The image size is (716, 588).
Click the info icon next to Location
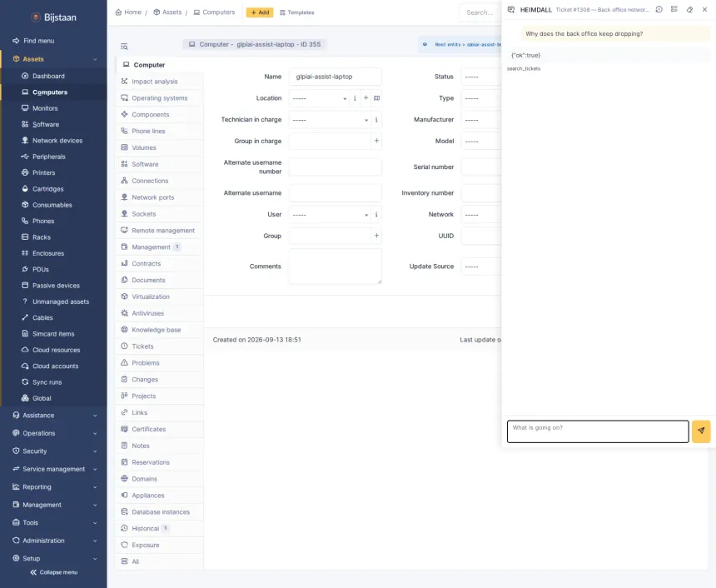pyautogui.click(x=355, y=97)
